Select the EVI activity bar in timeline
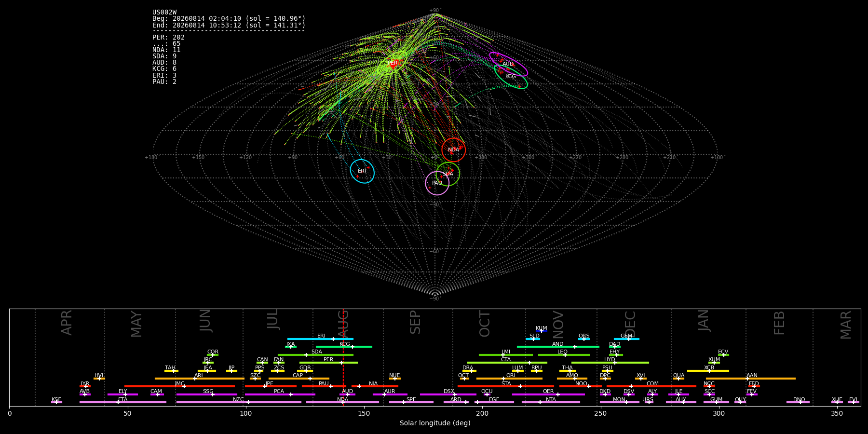The image size is (868, 434). [854, 402]
